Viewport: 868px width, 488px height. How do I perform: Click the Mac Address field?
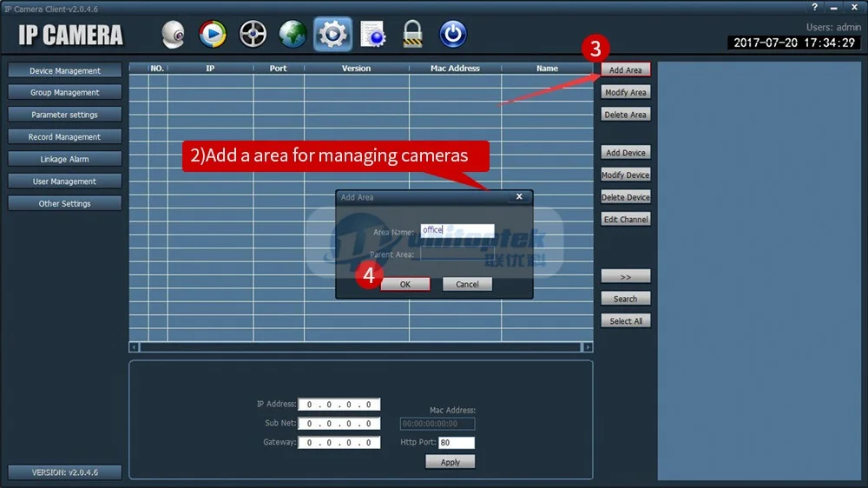pos(437,424)
